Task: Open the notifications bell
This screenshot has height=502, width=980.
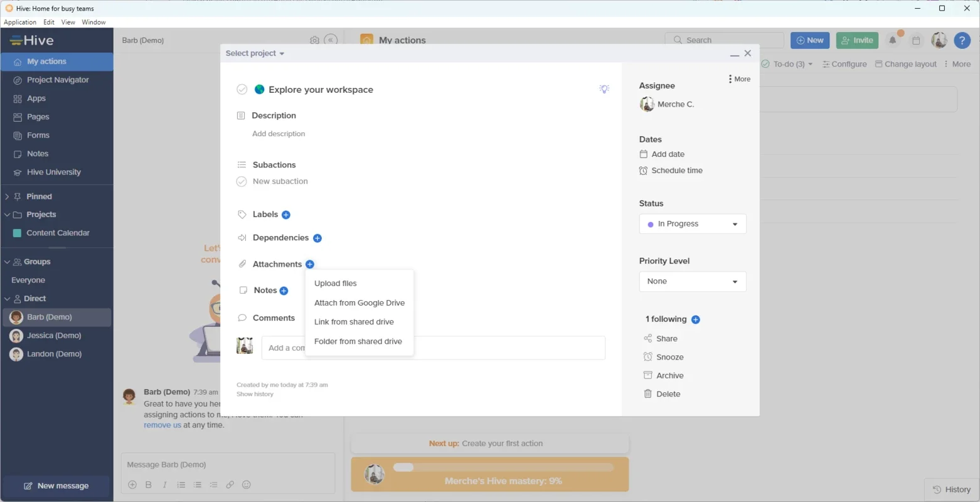Action: [893, 40]
